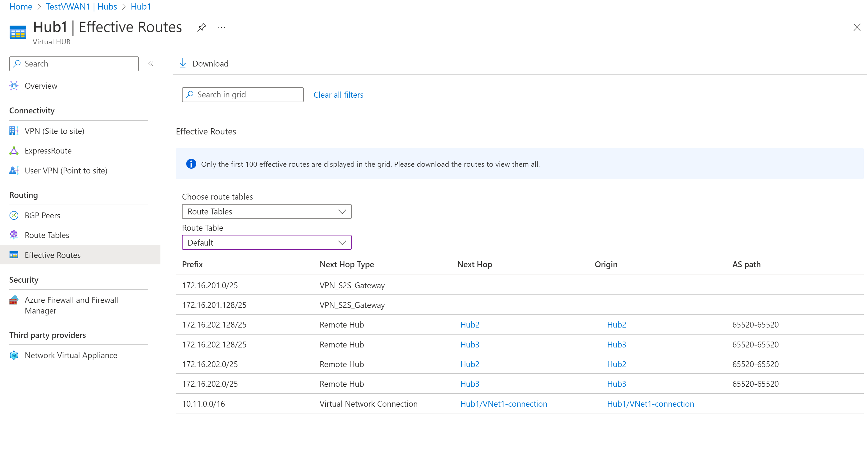The image size is (868, 469).
Task: Open the Overview page
Action: (41, 86)
